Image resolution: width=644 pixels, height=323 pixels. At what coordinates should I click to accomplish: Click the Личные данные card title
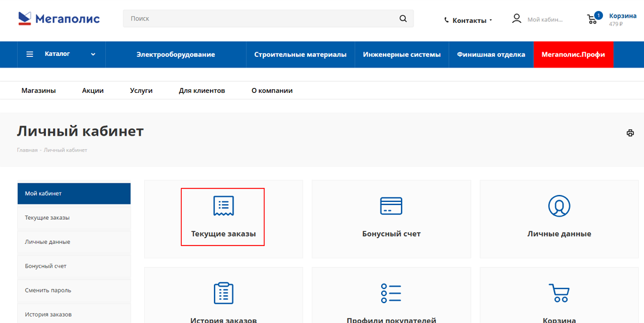[x=559, y=234]
